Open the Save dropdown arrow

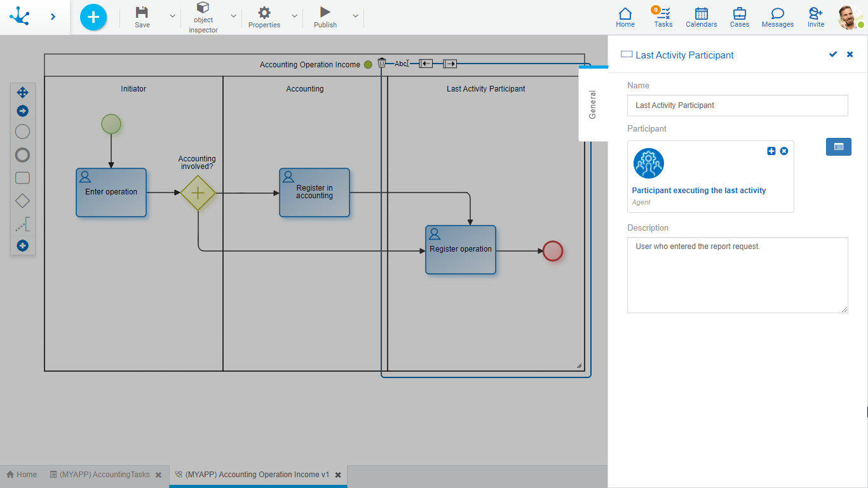pos(172,17)
